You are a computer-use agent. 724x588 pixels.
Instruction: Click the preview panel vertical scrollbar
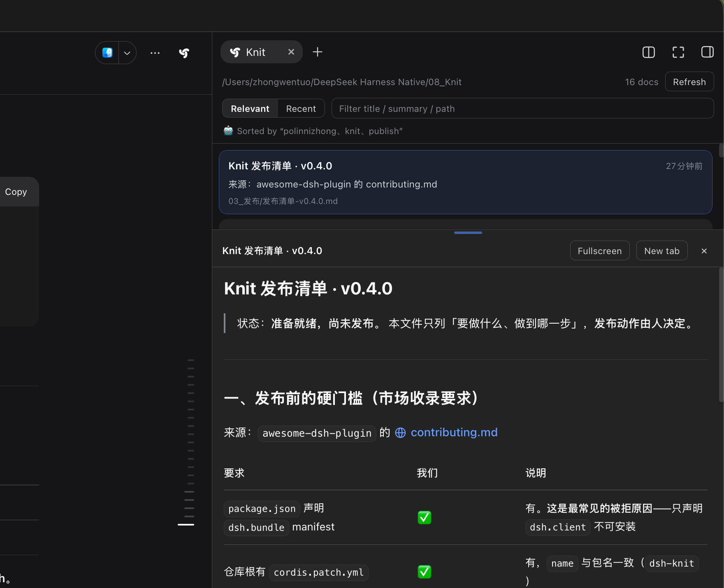[721, 335]
